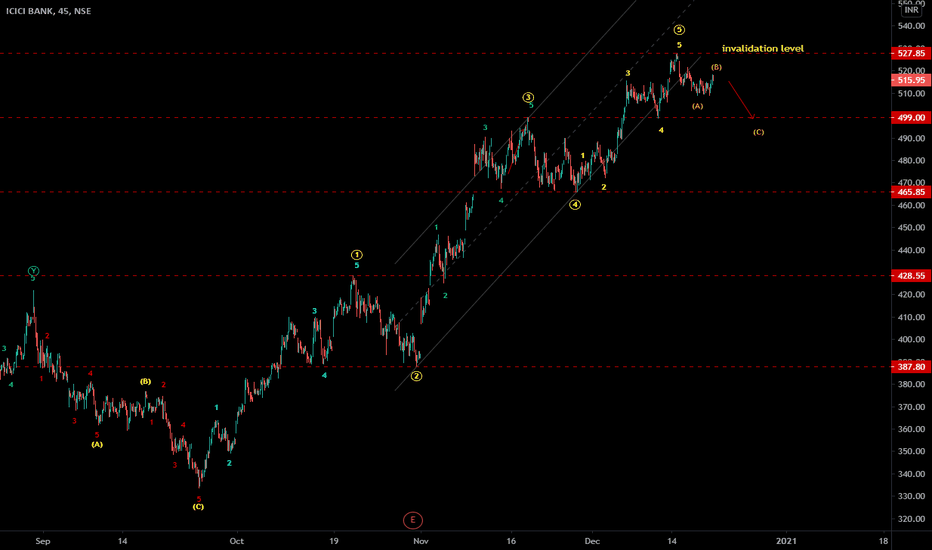
Task: Click the 387.80 red price label
Action: [x=911, y=366]
